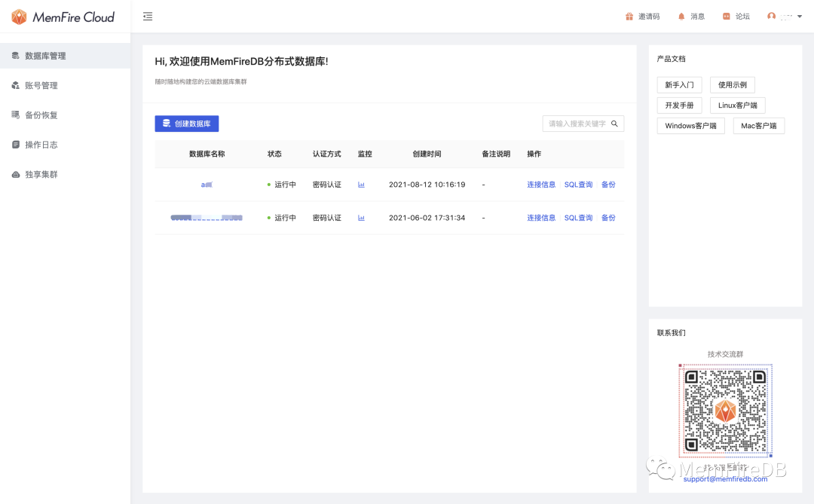The width and height of the screenshot is (814, 504).
Task: Open the Mac客户端 document
Action: [759, 126]
